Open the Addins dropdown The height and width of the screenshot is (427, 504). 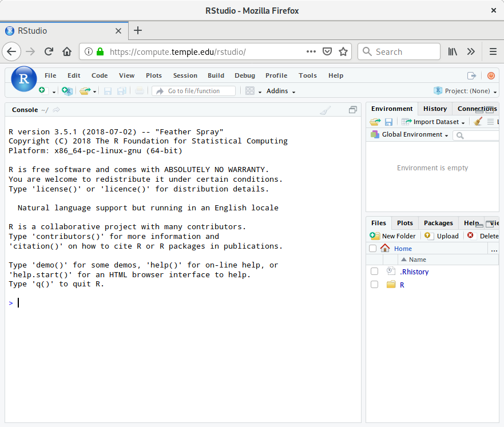[x=281, y=91]
